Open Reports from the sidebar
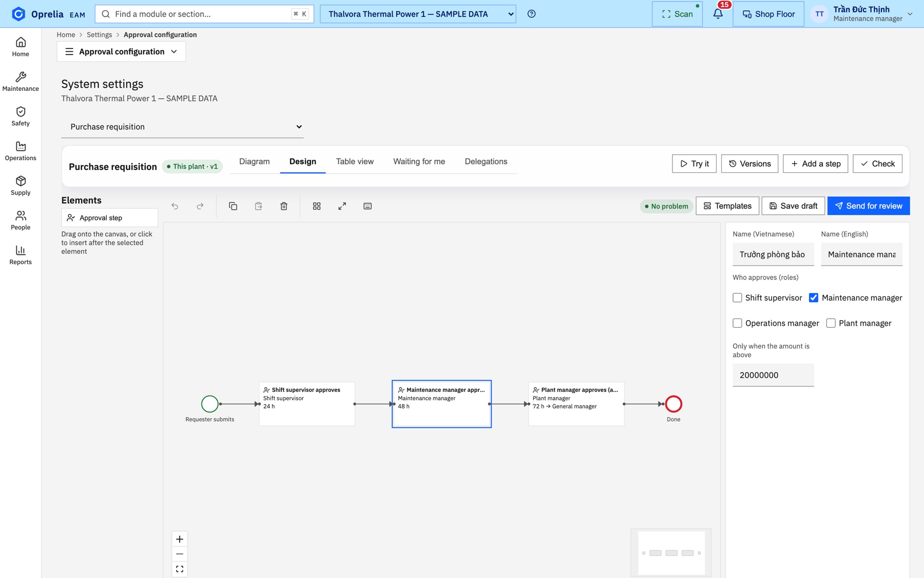The height and width of the screenshot is (578, 924). coord(21,255)
